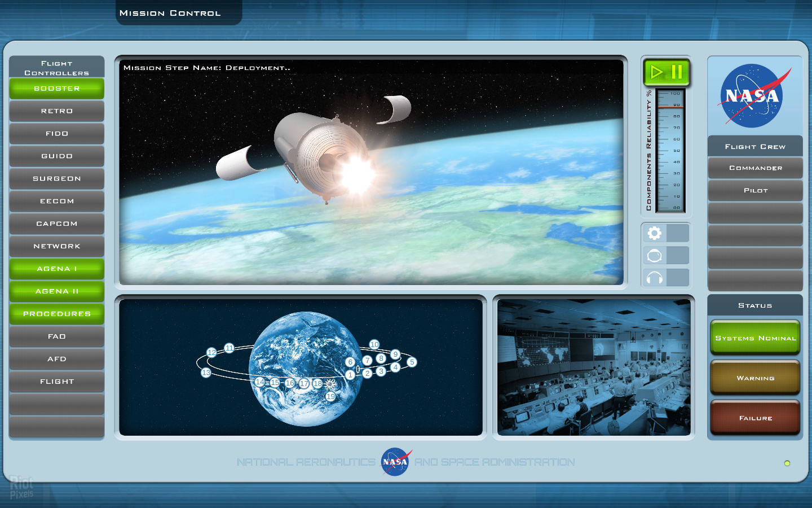This screenshot has width=812, height=508.
Task: Click the headphones controllers icon
Action: click(654, 278)
